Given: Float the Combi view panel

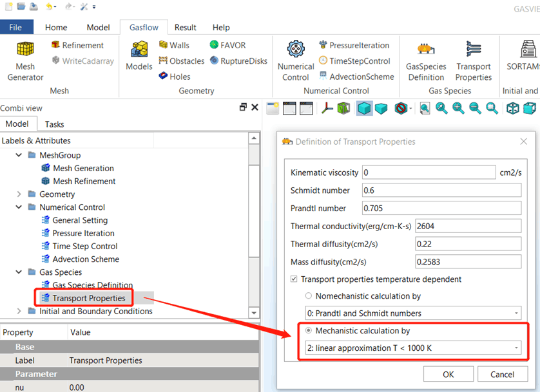Looking at the screenshot, I should pyautogui.click(x=243, y=107).
